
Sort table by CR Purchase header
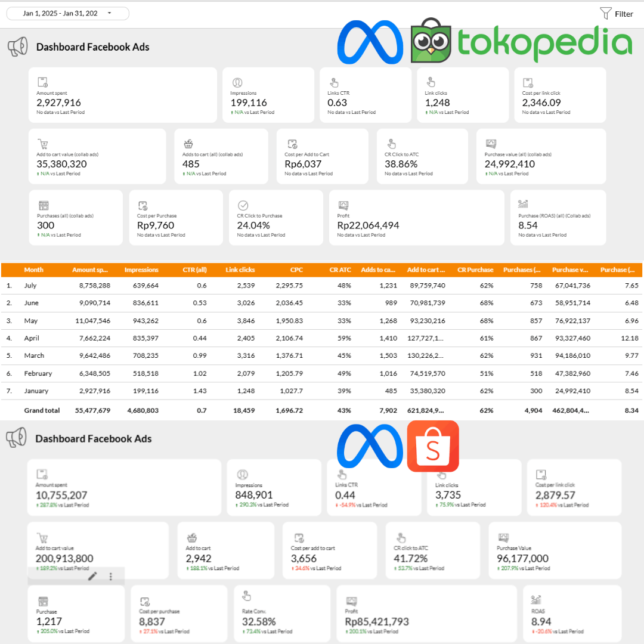(x=475, y=270)
